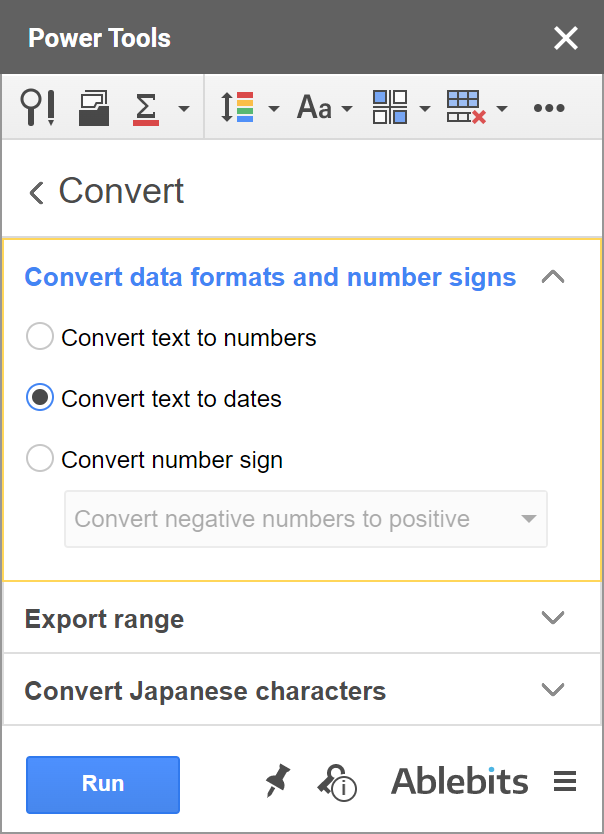Expand the Export range section
604x834 pixels.
[301, 618]
